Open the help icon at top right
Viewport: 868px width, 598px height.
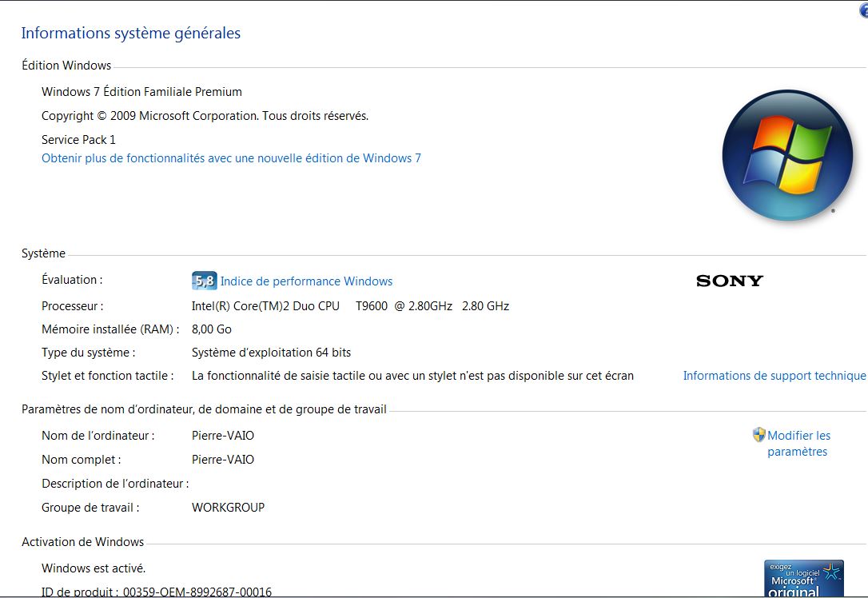863,10
